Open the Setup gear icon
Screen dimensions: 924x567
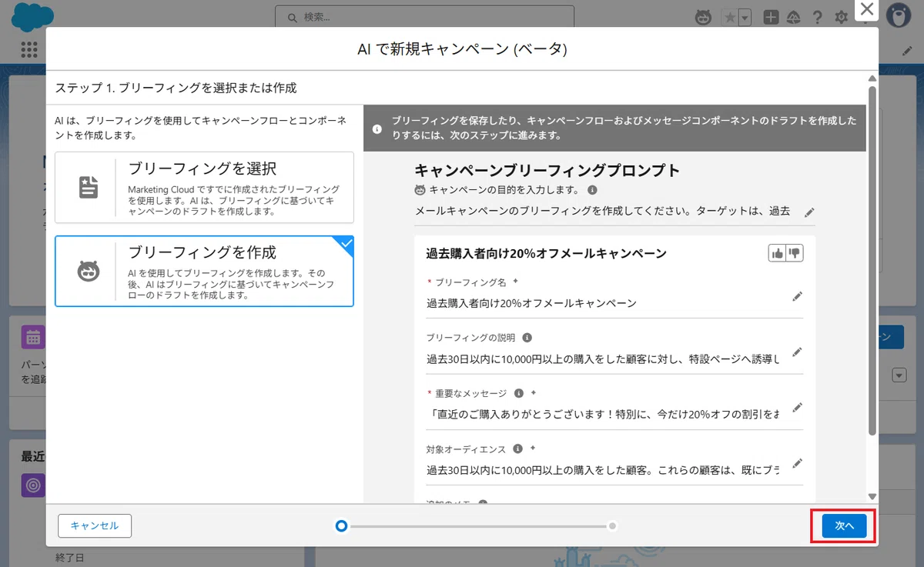[x=841, y=18]
